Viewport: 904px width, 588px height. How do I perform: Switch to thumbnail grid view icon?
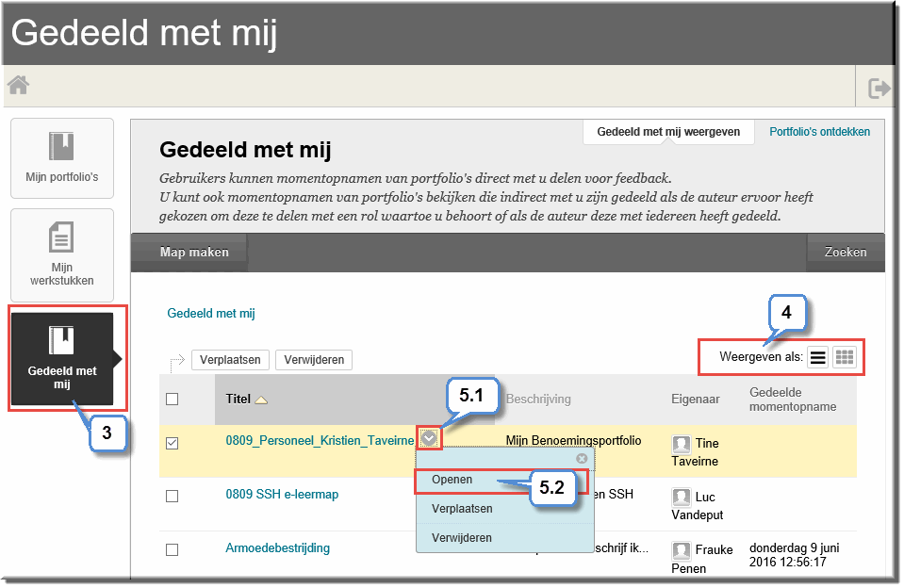point(845,357)
